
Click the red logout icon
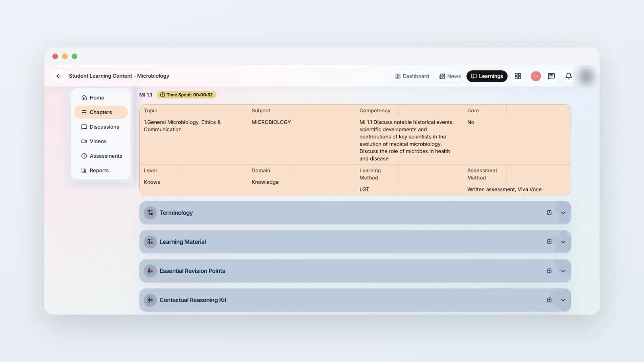[536, 76]
